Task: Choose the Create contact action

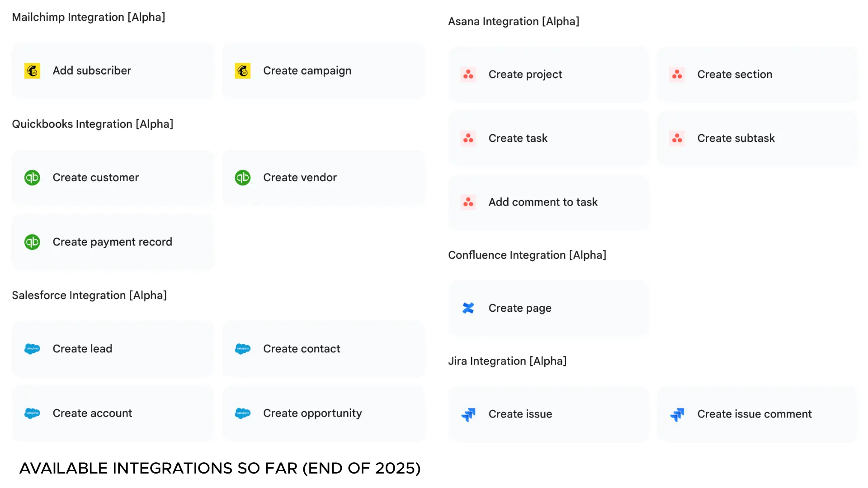Action: pos(323,349)
